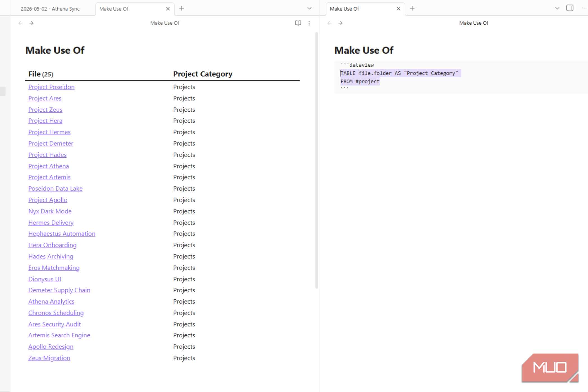This screenshot has height=392, width=588.
Task: Close the left Make Use Of tab
Action: pyautogui.click(x=168, y=9)
